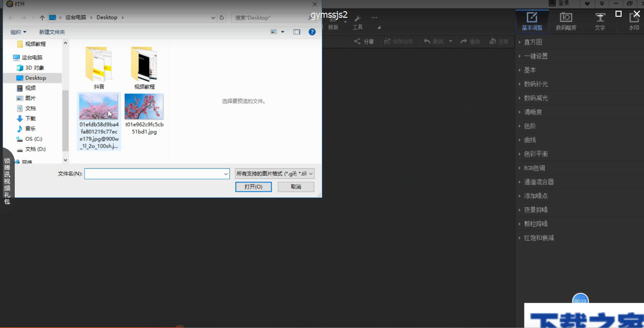Go back in the Open dialog
644x328 pixels.
pyautogui.click(x=11, y=18)
